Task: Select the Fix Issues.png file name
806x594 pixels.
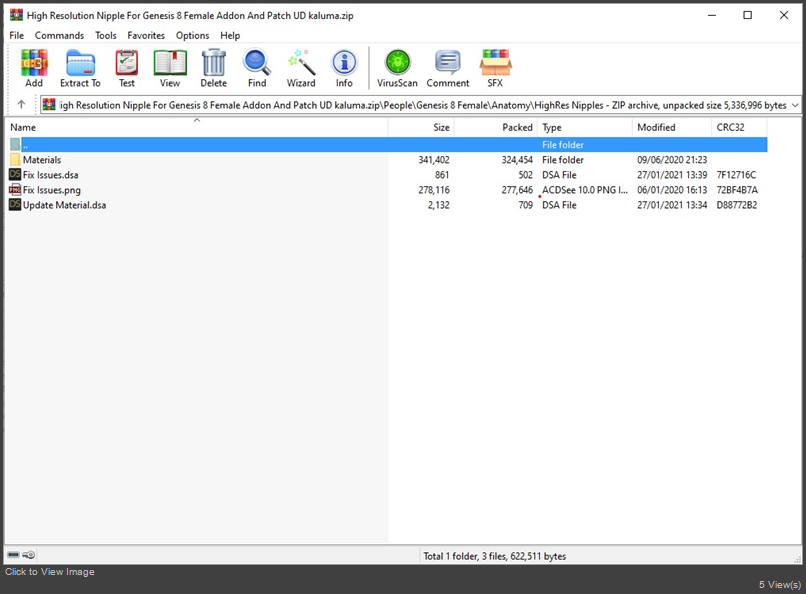Action: coord(51,190)
